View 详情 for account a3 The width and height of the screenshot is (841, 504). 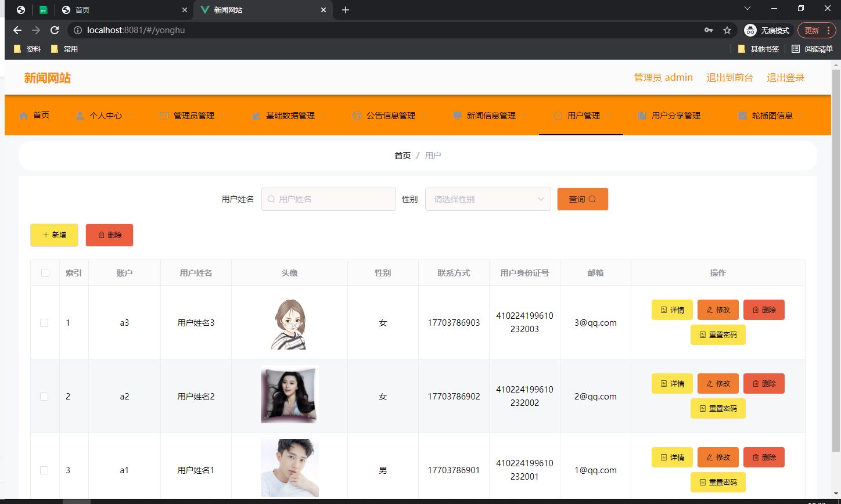click(672, 310)
